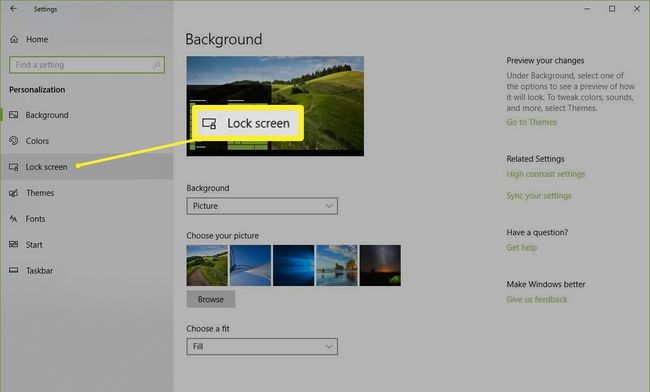Open High contrast settings link
Screen dimensions: 650x392
[x=546, y=174]
